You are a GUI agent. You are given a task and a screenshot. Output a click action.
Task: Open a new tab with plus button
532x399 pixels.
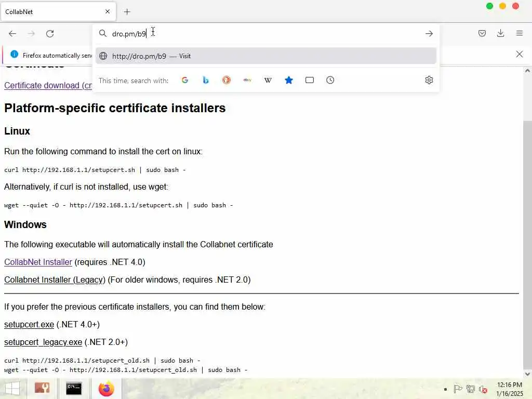click(127, 12)
